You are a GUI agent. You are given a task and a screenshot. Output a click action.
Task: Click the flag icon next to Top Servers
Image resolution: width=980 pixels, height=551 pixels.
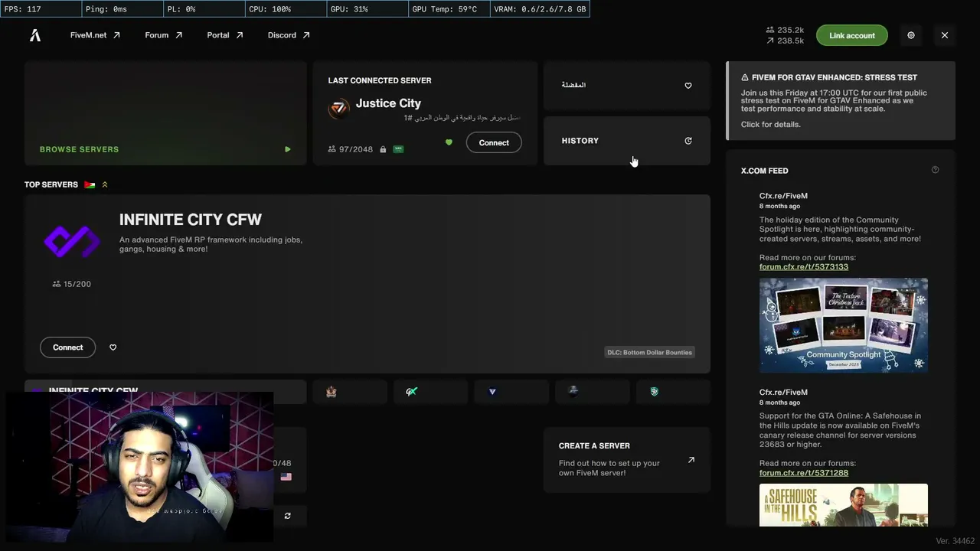[x=90, y=184]
